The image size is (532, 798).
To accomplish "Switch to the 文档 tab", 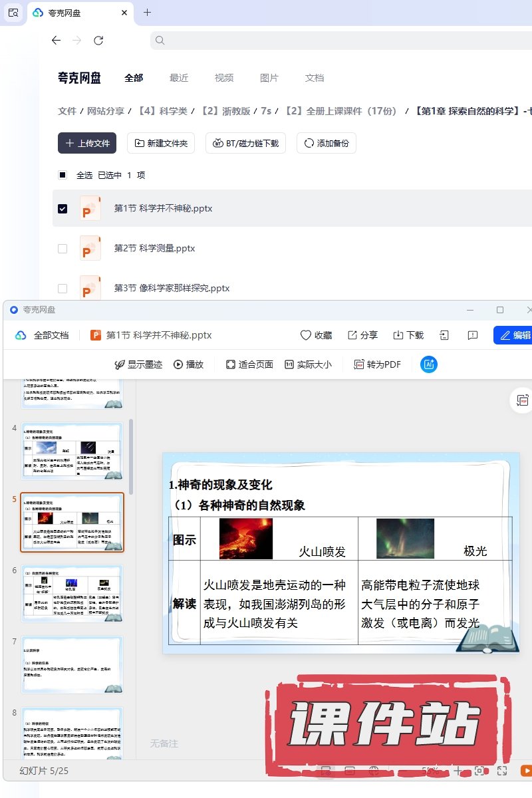I will 315,78.
